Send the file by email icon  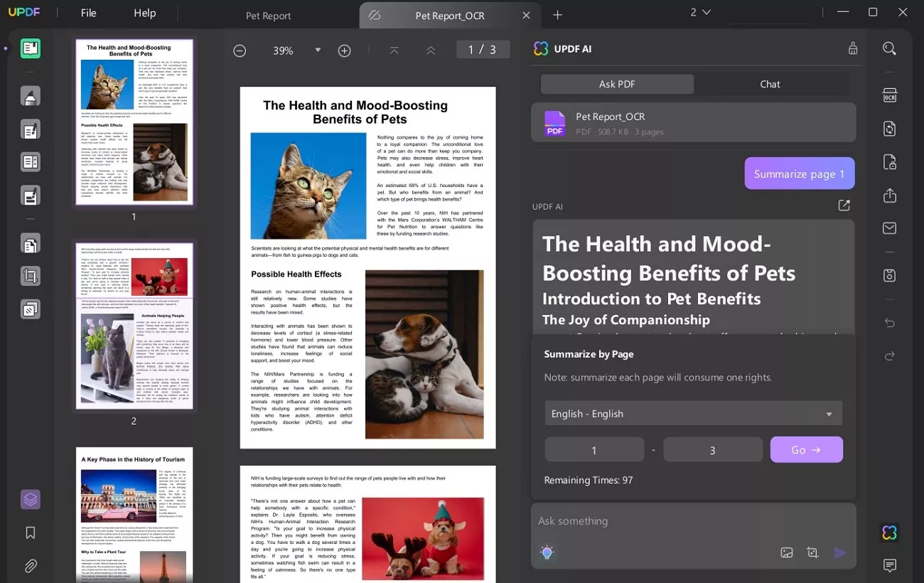[x=889, y=228]
